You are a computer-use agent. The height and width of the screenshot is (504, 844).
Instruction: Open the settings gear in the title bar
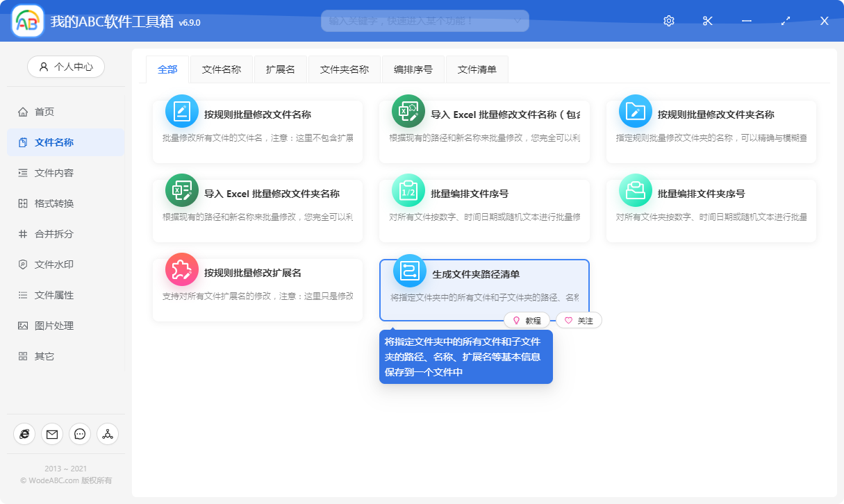coord(668,20)
